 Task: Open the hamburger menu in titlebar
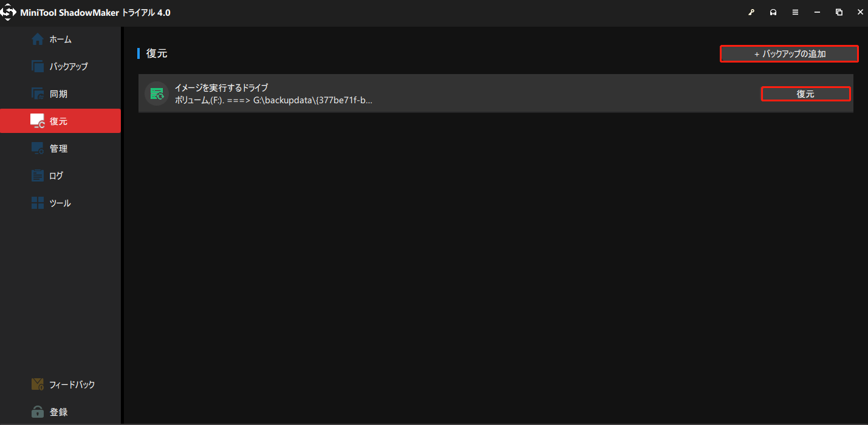point(795,12)
